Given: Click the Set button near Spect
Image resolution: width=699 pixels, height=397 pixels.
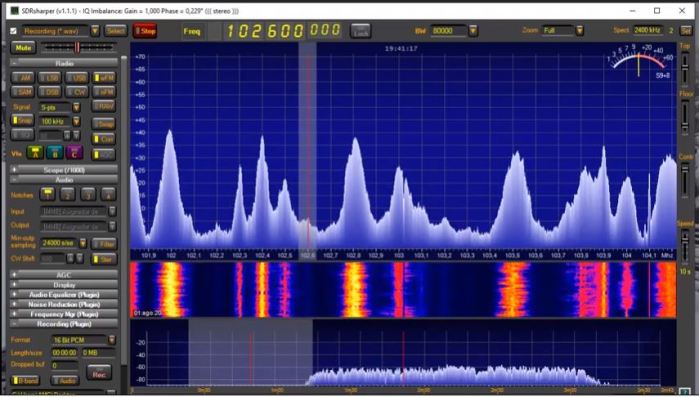Looking at the screenshot, I should (x=686, y=30).
